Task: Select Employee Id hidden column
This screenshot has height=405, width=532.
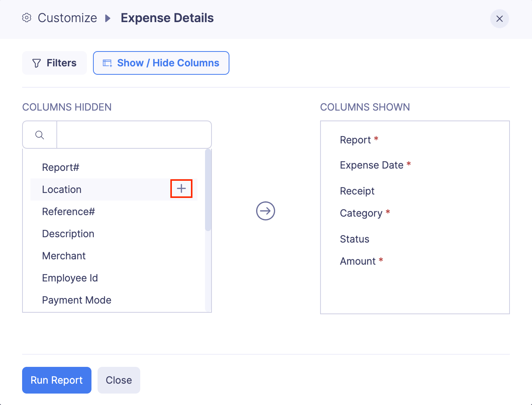Action: click(70, 278)
